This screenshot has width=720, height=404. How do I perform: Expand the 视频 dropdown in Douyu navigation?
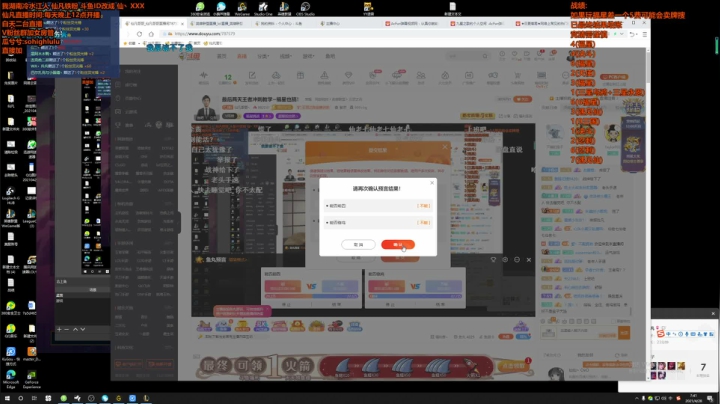[286, 56]
